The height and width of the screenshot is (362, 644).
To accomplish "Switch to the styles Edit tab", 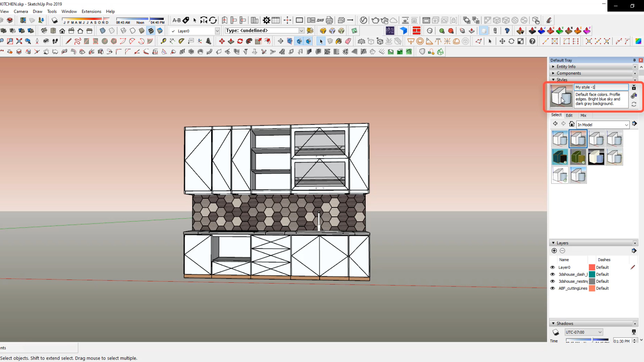I will (x=569, y=115).
